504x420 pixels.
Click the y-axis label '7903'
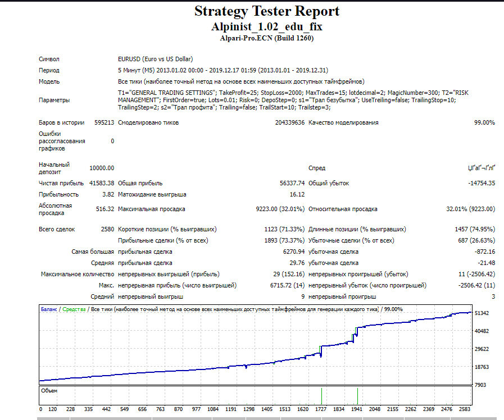click(480, 385)
